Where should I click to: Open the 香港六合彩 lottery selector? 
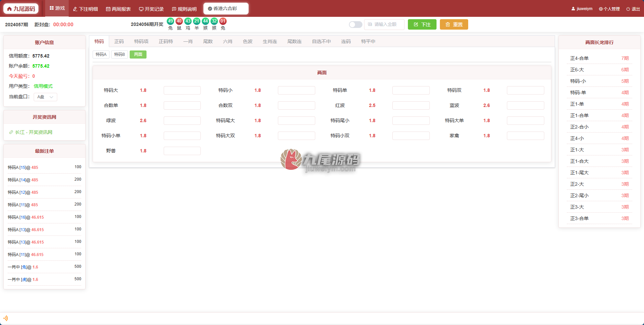pos(226,9)
